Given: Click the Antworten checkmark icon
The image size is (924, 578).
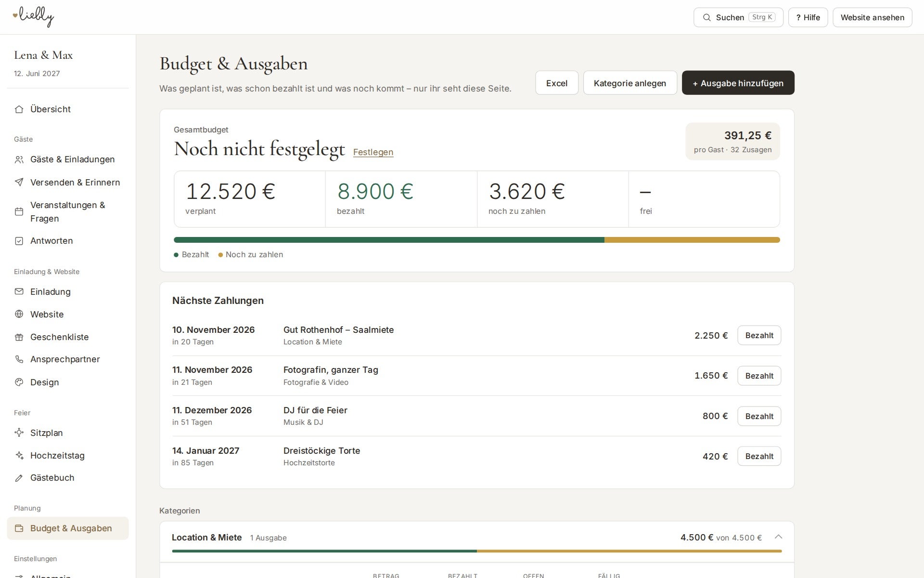Looking at the screenshot, I should (x=19, y=241).
